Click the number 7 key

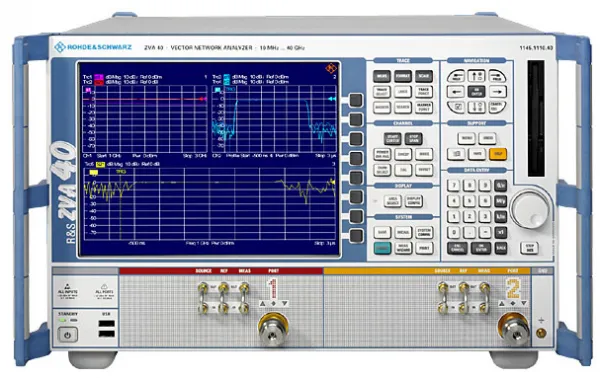453,185
